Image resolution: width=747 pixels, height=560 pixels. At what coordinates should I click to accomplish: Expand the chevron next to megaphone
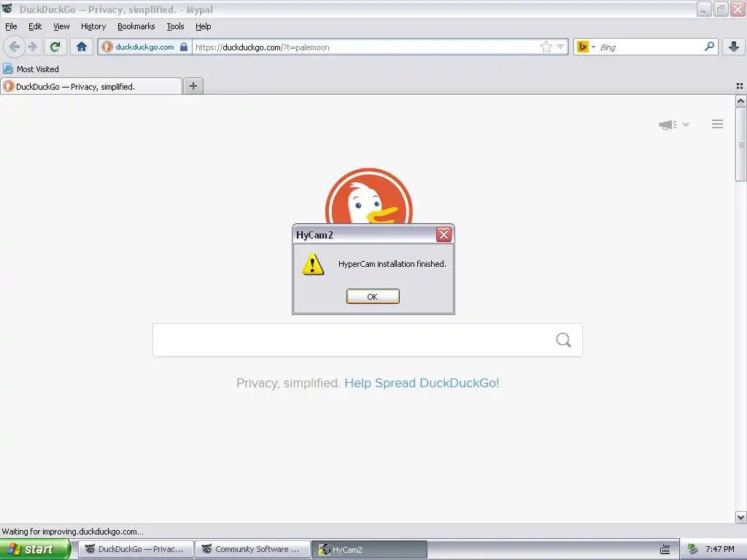pos(686,124)
